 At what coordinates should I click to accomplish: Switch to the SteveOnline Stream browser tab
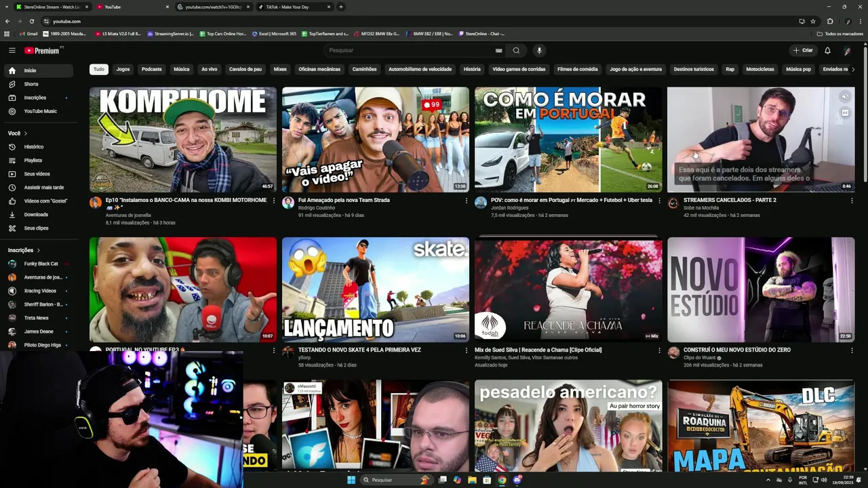coord(52,7)
